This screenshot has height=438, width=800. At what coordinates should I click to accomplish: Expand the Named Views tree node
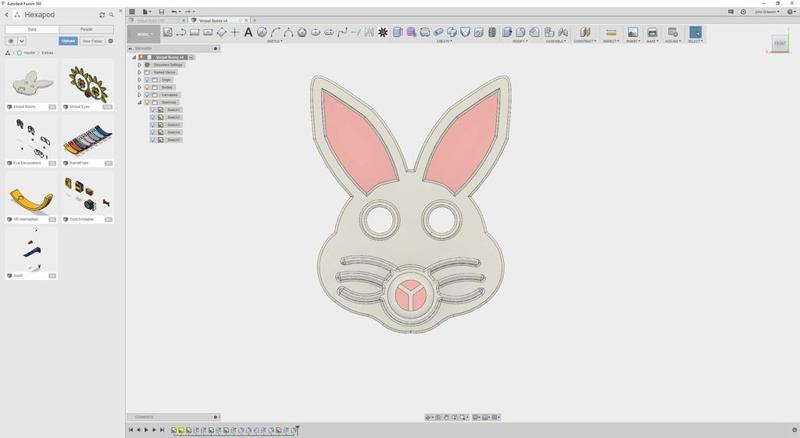140,72
